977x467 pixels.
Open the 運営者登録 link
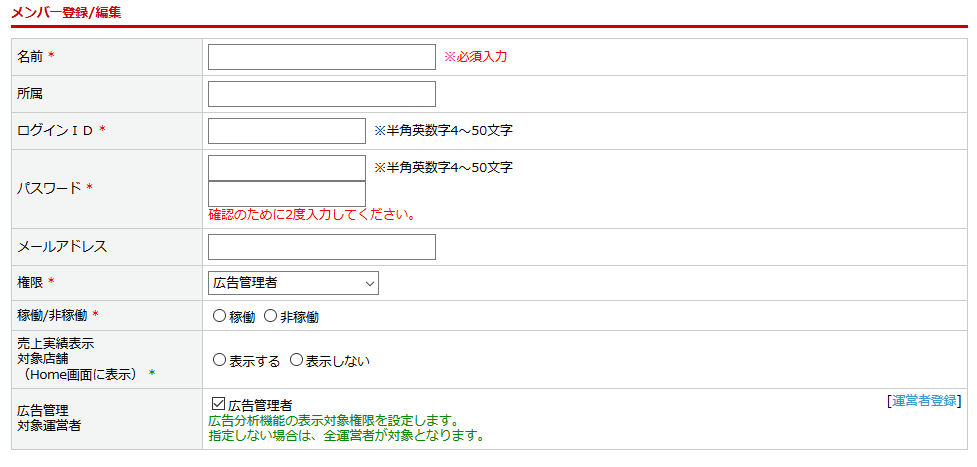click(924, 400)
